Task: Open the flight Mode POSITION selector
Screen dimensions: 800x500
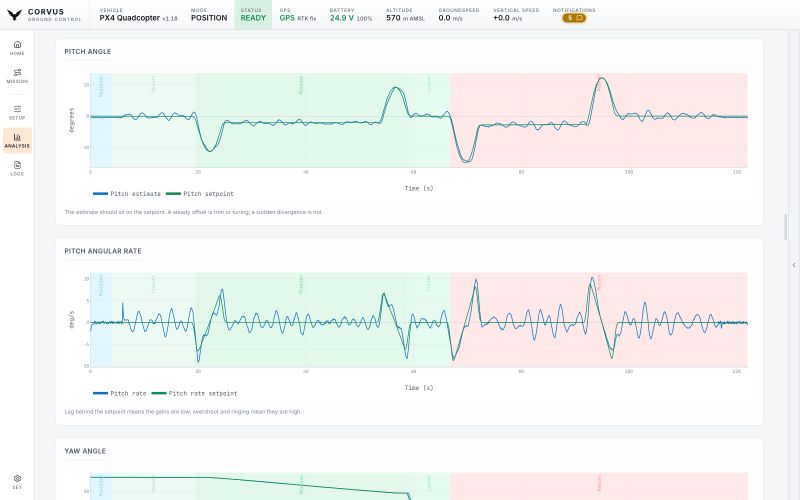Action: (209, 15)
